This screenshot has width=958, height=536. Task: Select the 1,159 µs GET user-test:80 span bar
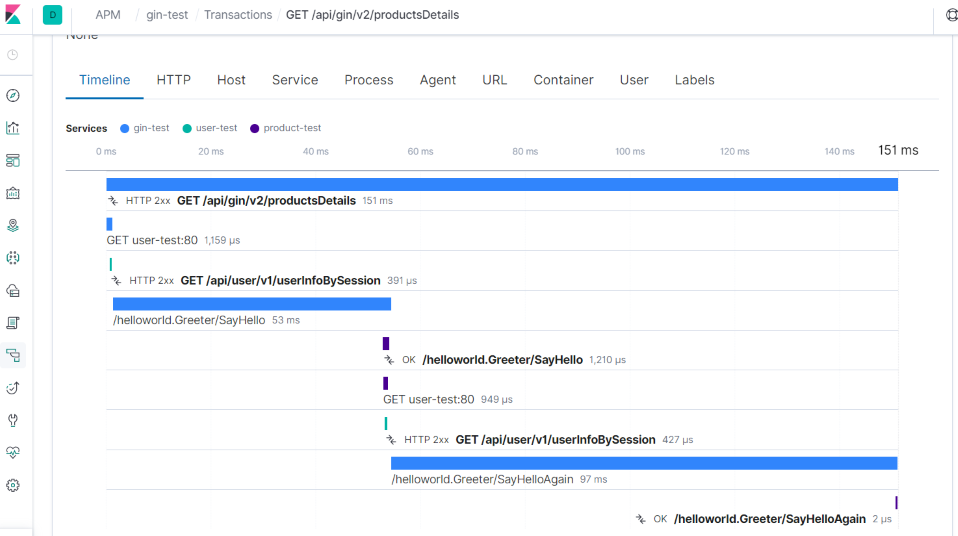click(x=109, y=224)
